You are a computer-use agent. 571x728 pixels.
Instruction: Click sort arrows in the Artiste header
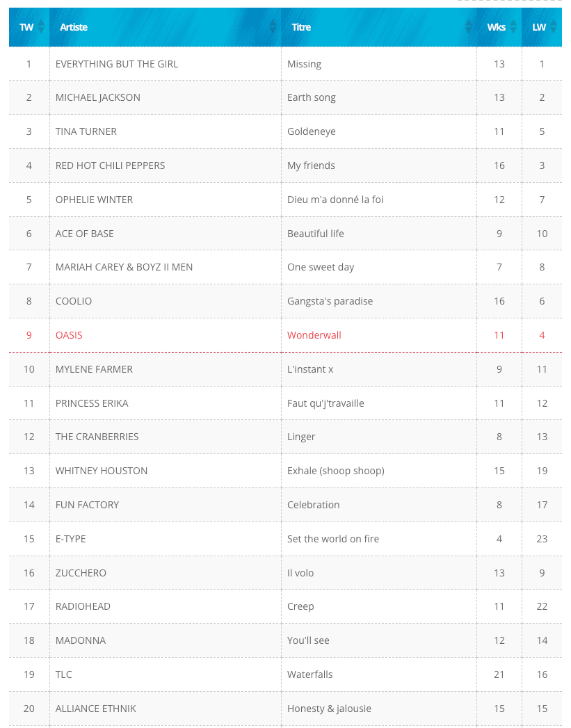click(x=273, y=27)
